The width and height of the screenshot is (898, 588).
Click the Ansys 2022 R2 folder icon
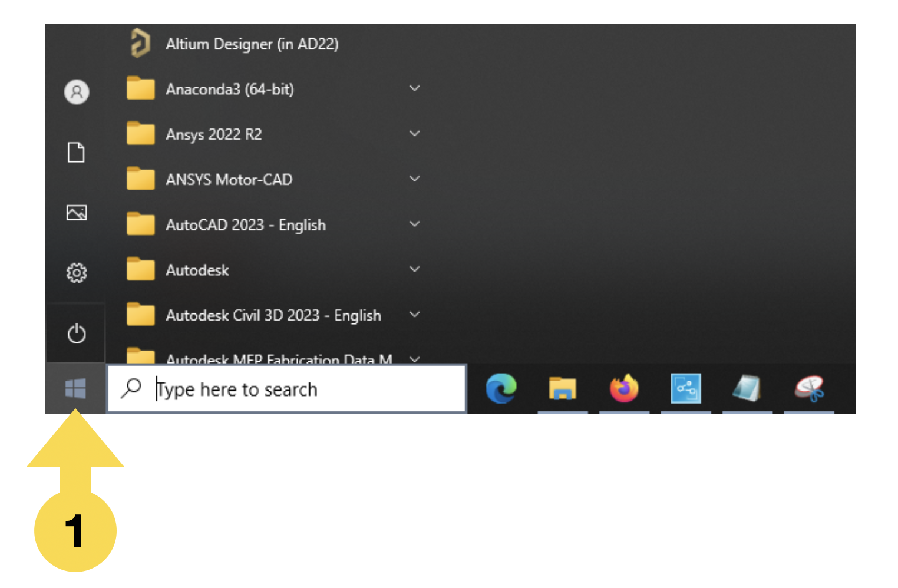point(140,134)
